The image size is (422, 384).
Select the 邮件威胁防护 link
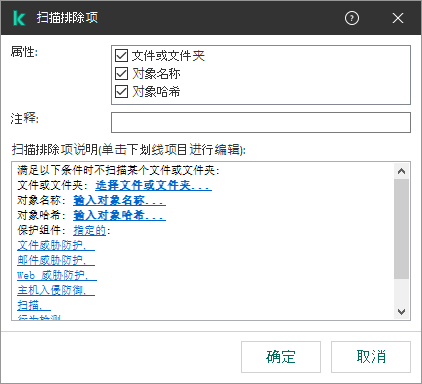[56, 260]
